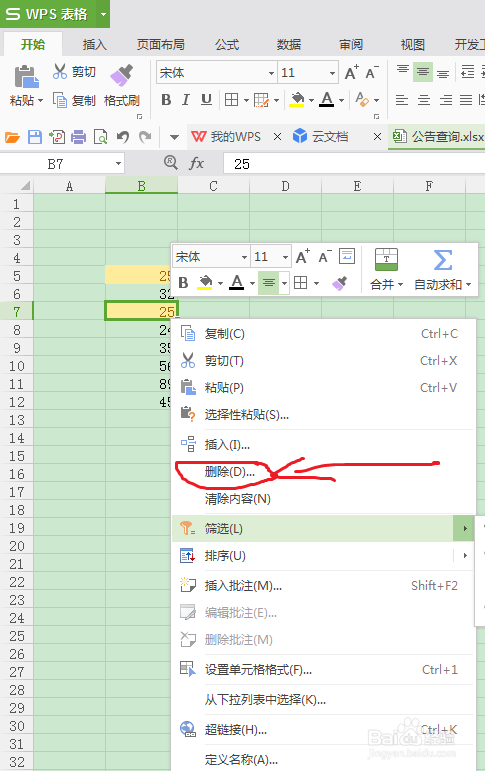This screenshot has height=771, width=485.
Task: Click the Redo arrow
Action: [145, 137]
